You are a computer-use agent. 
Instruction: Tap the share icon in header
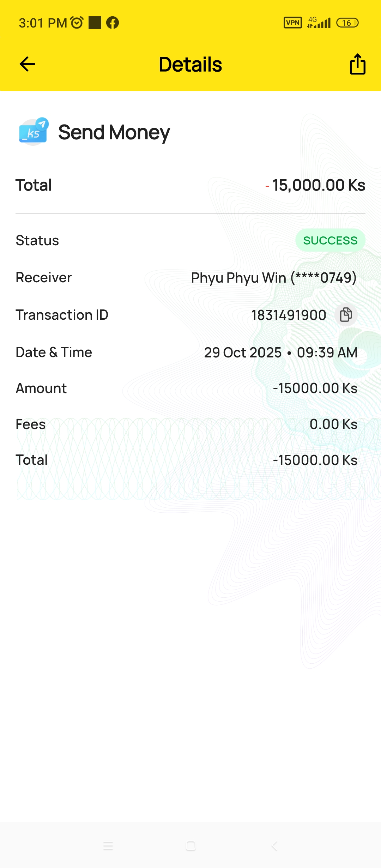[x=357, y=64]
